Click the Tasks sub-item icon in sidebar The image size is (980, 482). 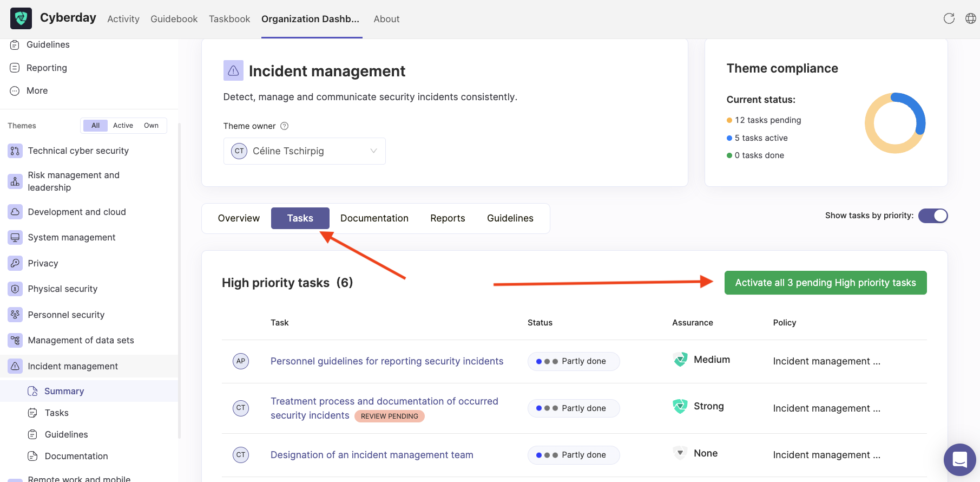(32, 413)
